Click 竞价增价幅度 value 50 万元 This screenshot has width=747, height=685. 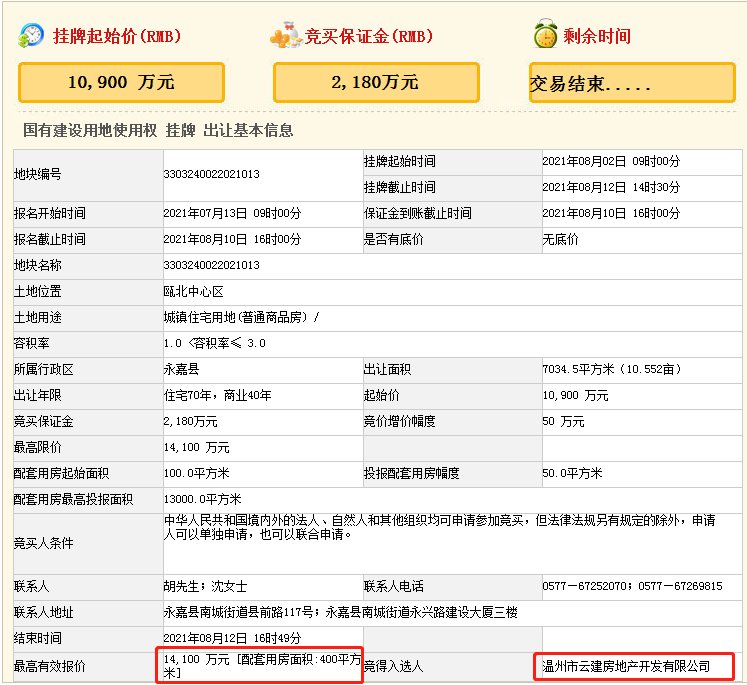coord(563,422)
